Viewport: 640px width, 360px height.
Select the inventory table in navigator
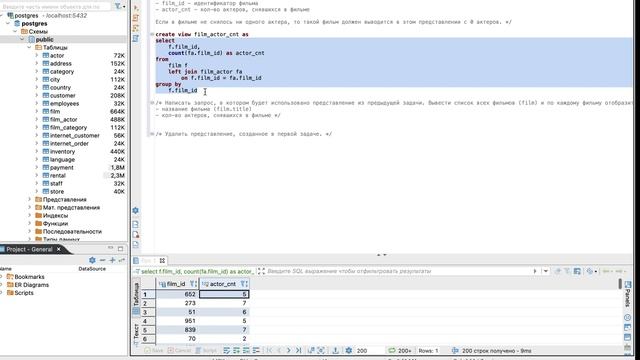pyautogui.click(x=62, y=151)
